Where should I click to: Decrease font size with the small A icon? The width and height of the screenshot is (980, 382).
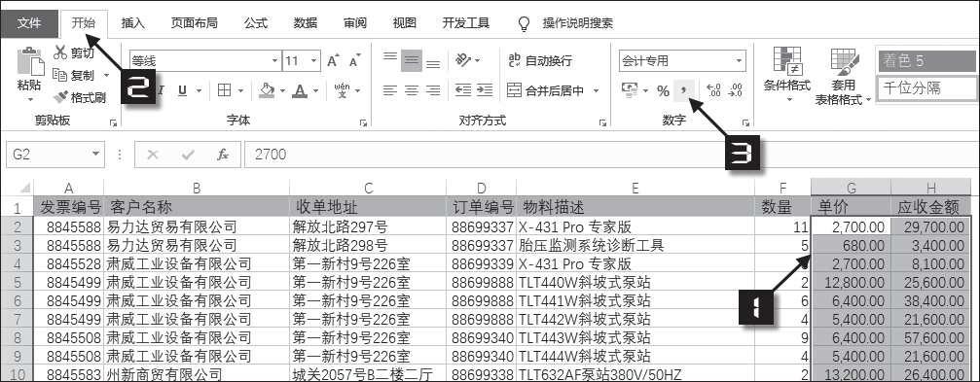click(355, 61)
